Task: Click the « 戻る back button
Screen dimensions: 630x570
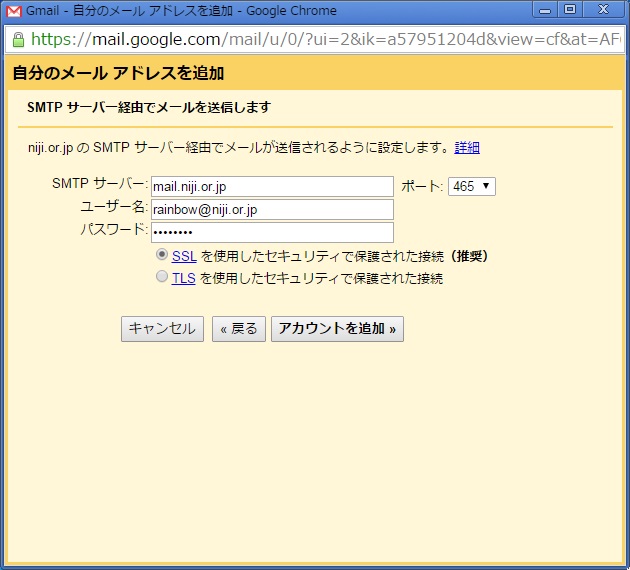Action: tap(239, 329)
